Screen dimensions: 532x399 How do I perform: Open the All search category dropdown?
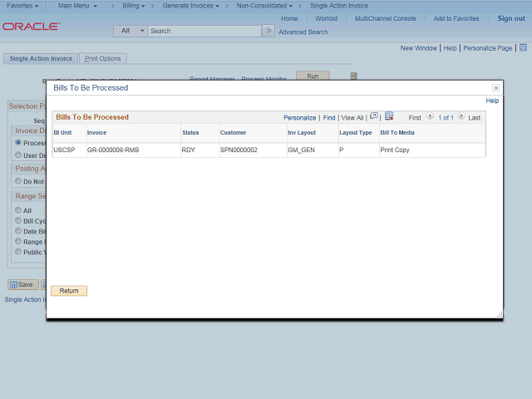131,31
